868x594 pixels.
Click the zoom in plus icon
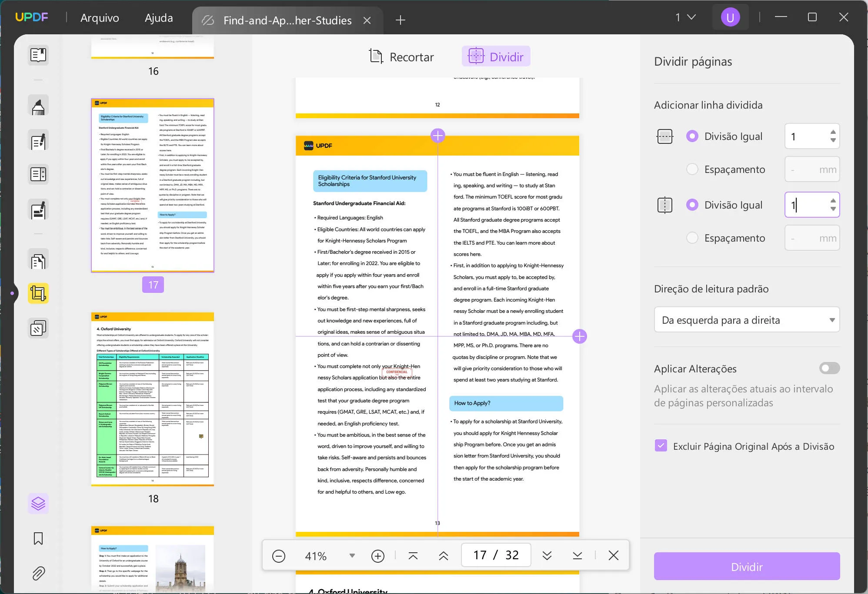click(x=378, y=556)
